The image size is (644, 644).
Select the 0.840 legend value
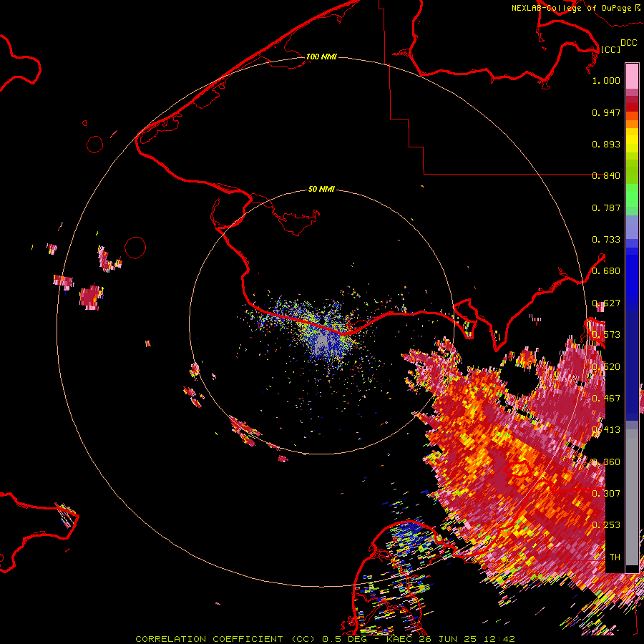click(606, 176)
